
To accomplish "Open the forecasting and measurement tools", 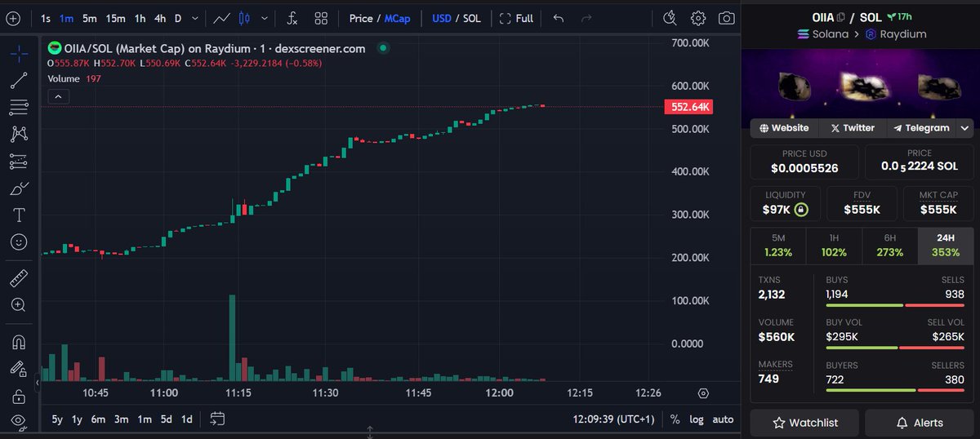I will 19,162.
